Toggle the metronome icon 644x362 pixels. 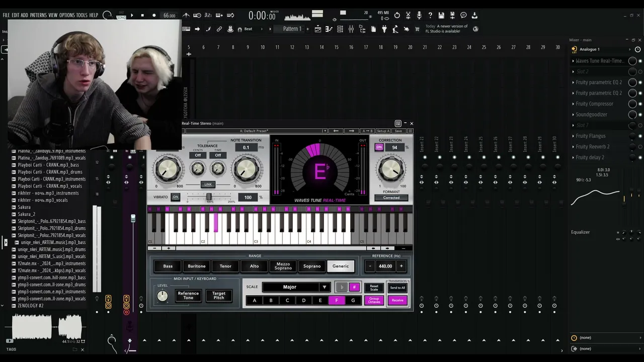(x=186, y=15)
